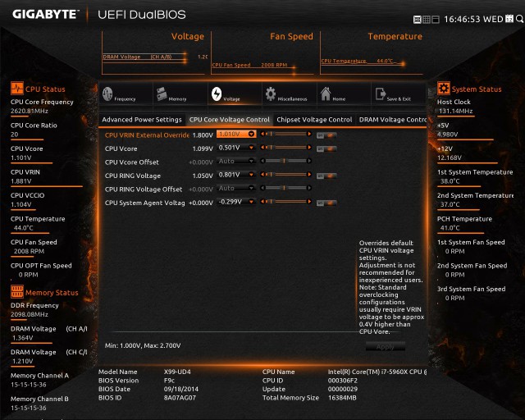This screenshot has width=525, height=420.
Task: Toggle on/off switch for CPU VRIN External Override
Action: tap(326, 135)
